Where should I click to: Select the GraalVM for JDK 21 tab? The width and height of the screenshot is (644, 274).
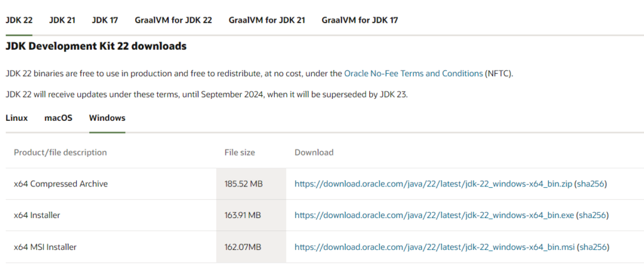tap(267, 20)
